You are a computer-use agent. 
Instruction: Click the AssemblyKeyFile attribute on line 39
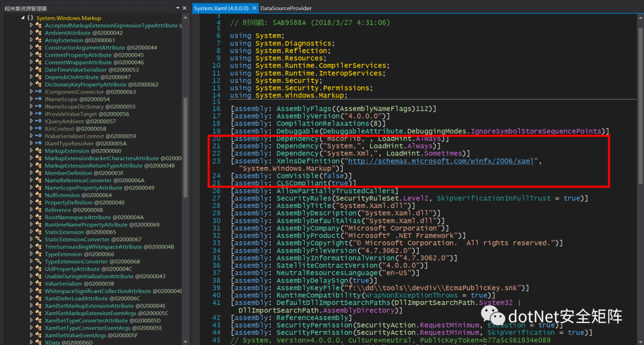coord(308,288)
